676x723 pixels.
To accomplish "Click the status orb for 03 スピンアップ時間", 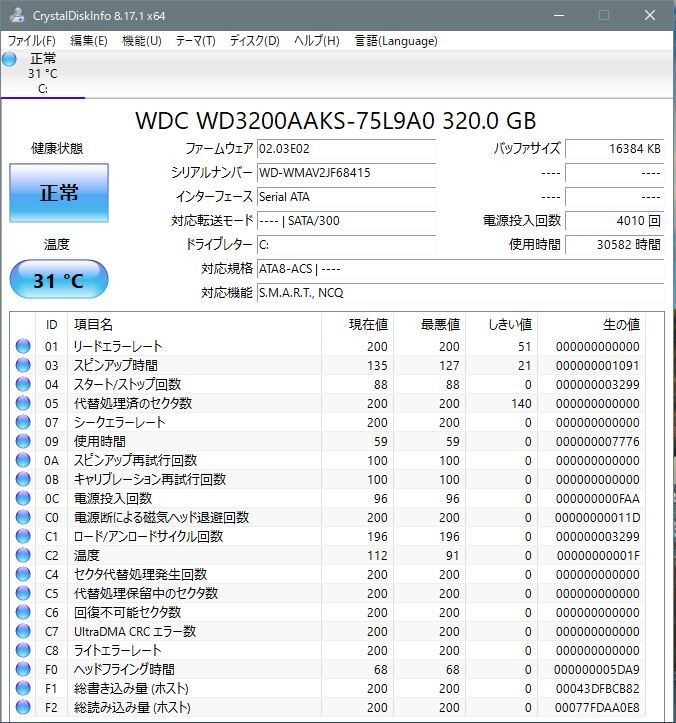I will (x=23, y=365).
